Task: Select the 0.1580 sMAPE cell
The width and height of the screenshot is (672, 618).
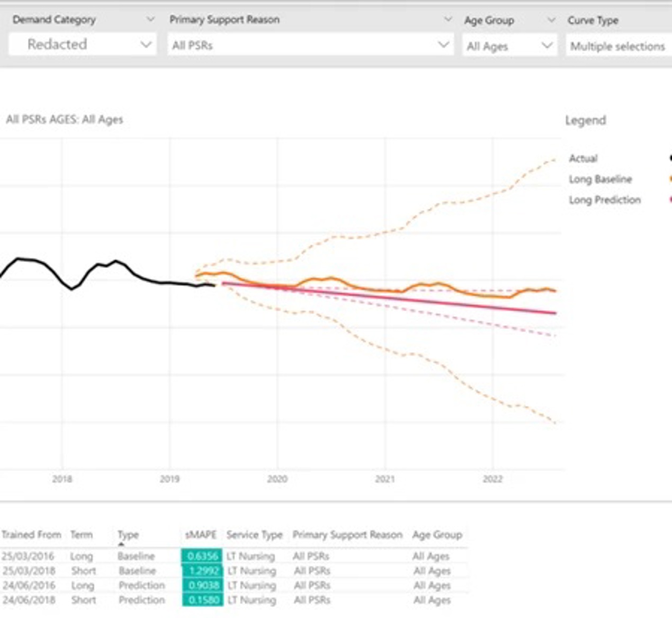Action: click(202, 600)
